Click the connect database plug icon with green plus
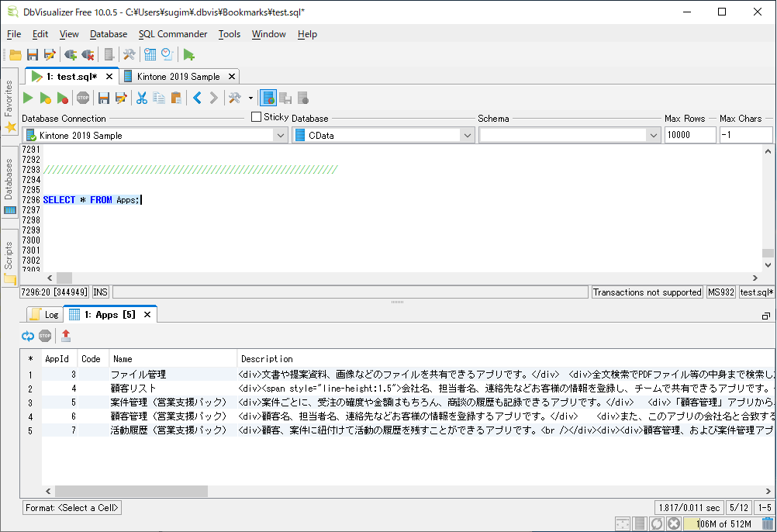 (71, 54)
